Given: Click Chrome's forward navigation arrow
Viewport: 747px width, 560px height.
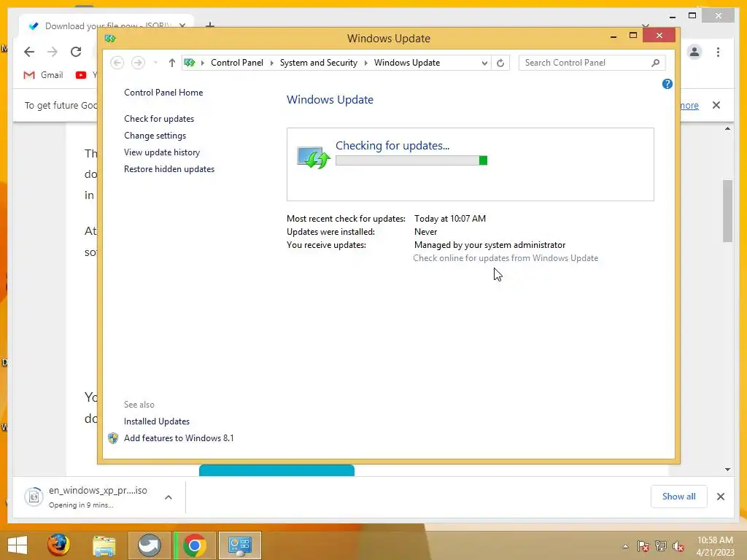Looking at the screenshot, I should click(x=53, y=52).
